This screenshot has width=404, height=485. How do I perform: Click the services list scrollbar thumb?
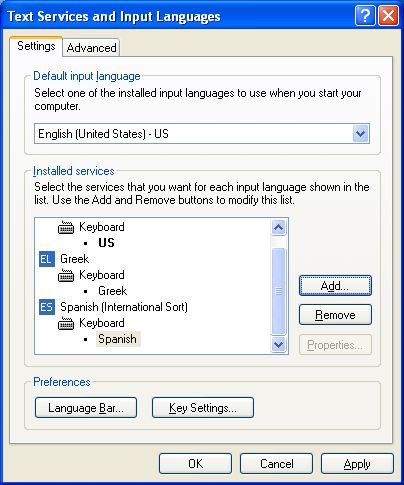coord(278,291)
